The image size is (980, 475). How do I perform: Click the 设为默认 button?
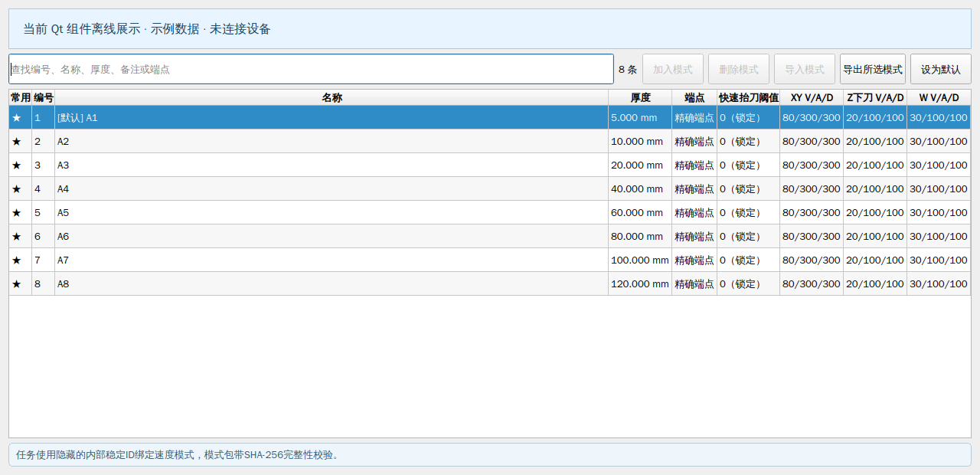[x=941, y=69]
